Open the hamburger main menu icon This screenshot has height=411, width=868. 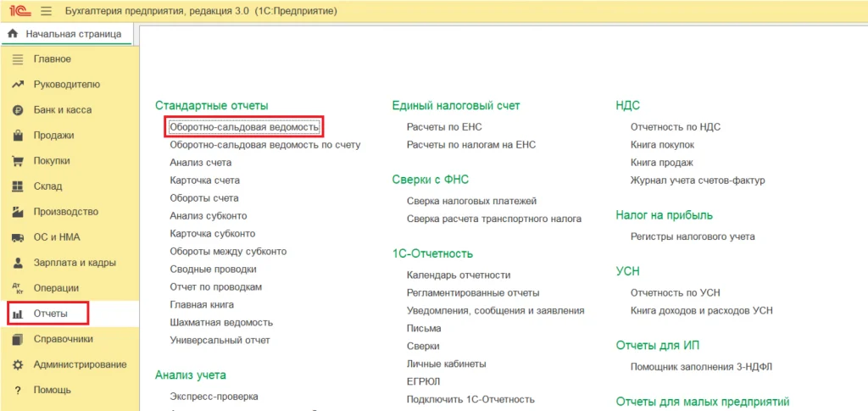pyautogui.click(x=46, y=11)
